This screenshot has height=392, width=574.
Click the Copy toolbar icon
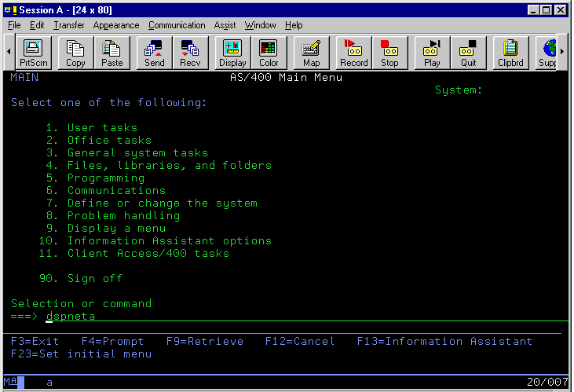[76, 53]
